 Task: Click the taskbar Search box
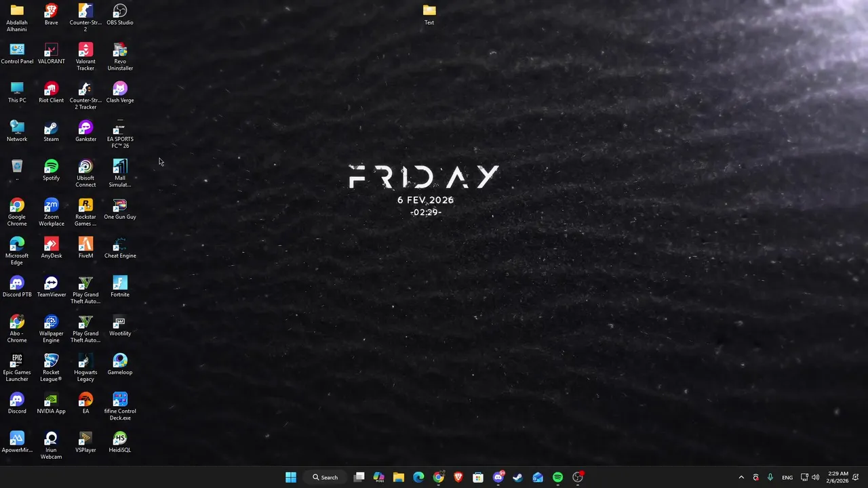(325, 477)
